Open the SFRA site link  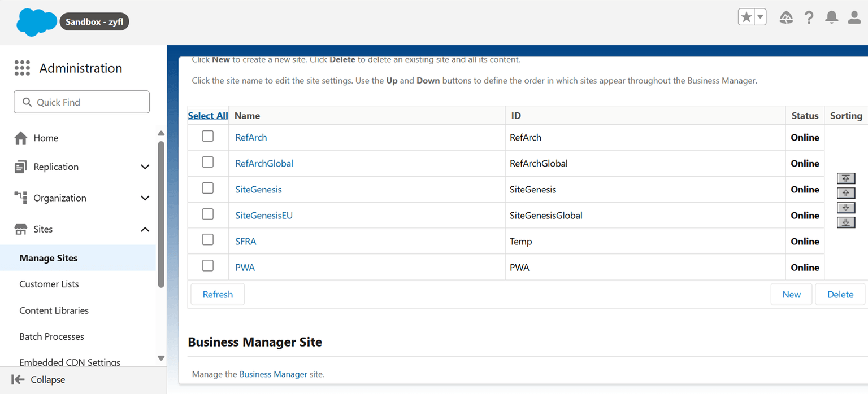(x=246, y=241)
